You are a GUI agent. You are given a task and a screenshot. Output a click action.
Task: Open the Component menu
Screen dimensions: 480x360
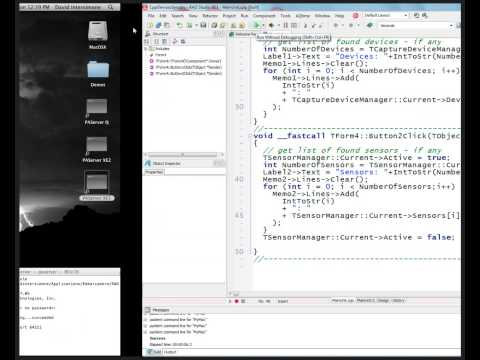pyautogui.click(x=264, y=16)
